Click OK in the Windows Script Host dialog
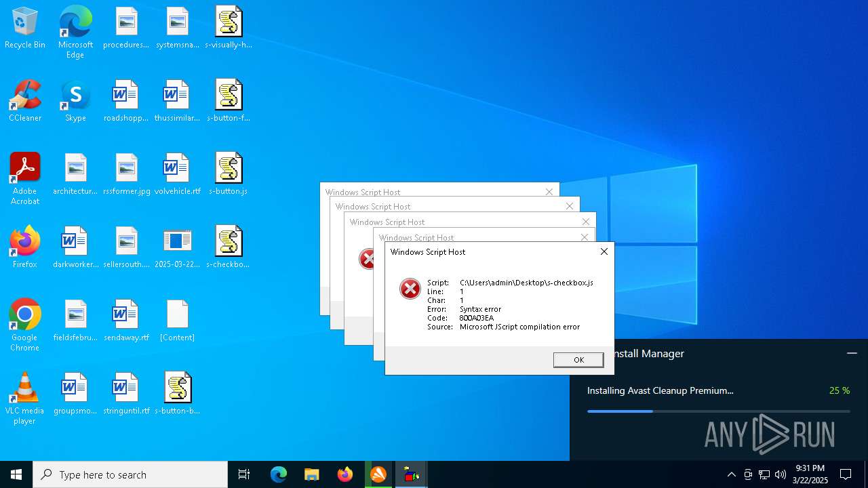 coord(578,360)
